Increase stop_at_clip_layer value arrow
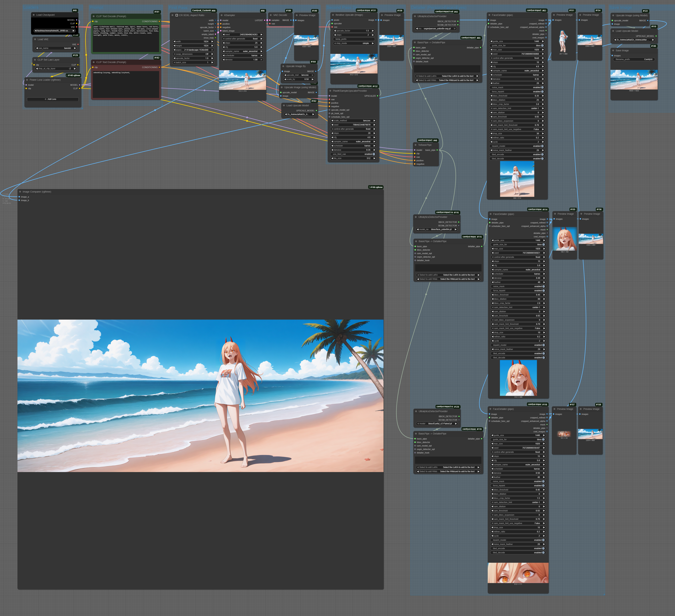Screen dimensions: 675x616 75,69
